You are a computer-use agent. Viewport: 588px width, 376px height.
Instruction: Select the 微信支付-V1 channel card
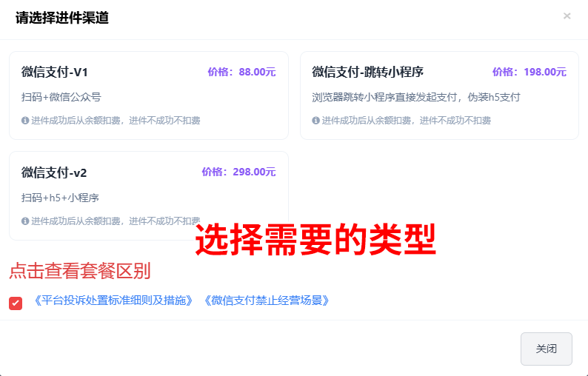pos(149,95)
